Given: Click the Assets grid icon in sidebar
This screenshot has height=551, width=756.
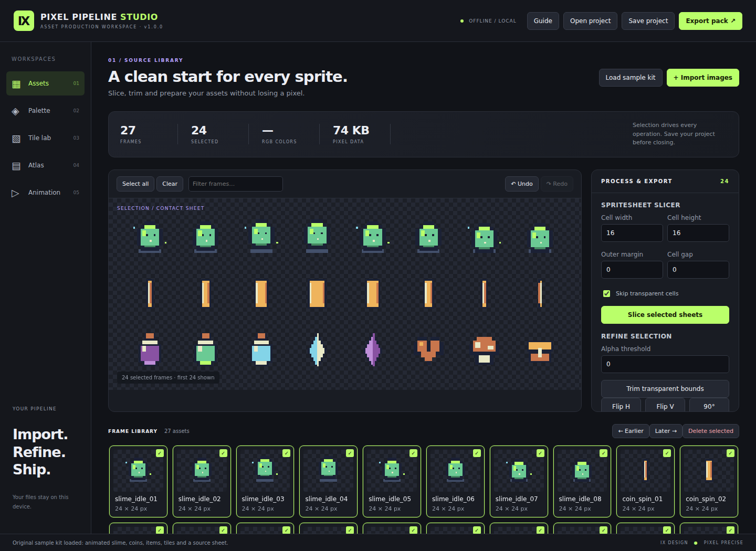Looking at the screenshot, I should click(16, 84).
